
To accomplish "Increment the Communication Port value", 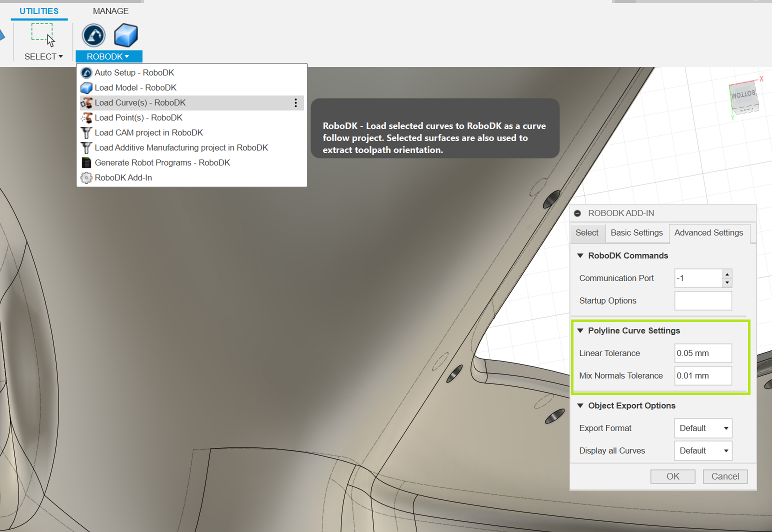I will pyautogui.click(x=727, y=274).
